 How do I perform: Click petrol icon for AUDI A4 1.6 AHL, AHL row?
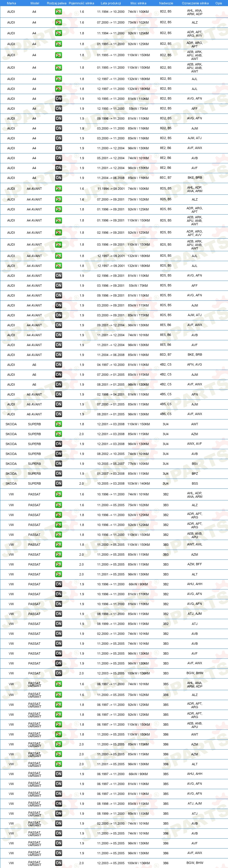(58, 11)
